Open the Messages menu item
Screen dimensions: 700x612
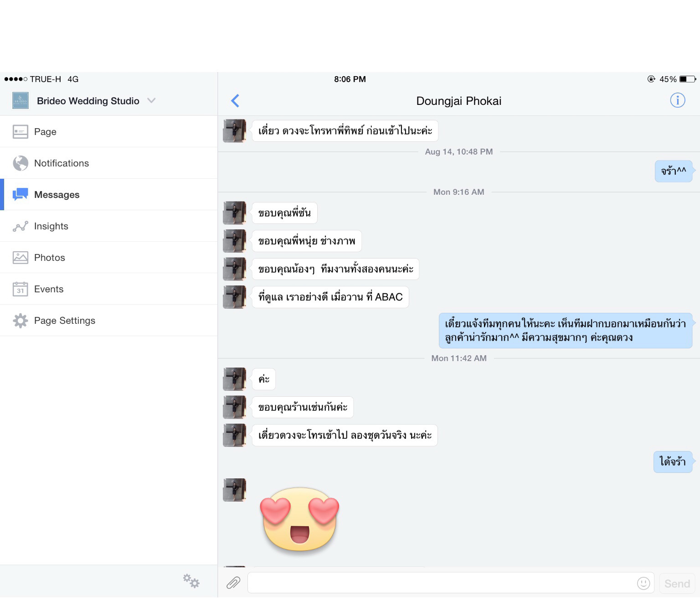[108, 195]
